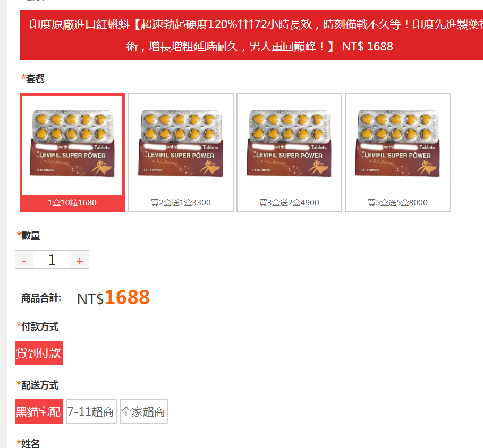Choose 7-11超商 delivery option
This screenshot has width=483, height=448.
[x=91, y=411]
